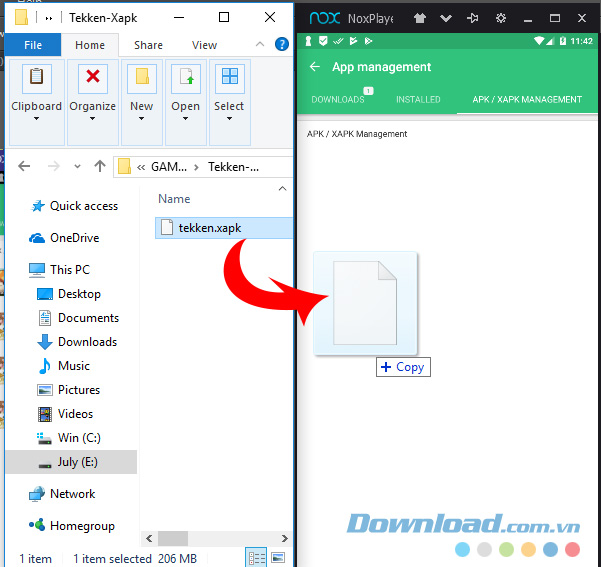The image size is (601, 567).
Task: Open the Organize ribbon group
Action: 92,102
